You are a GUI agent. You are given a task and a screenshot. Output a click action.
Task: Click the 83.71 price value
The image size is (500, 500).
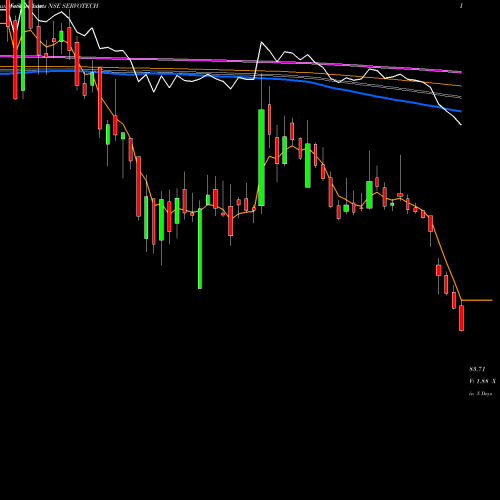(477, 369)
